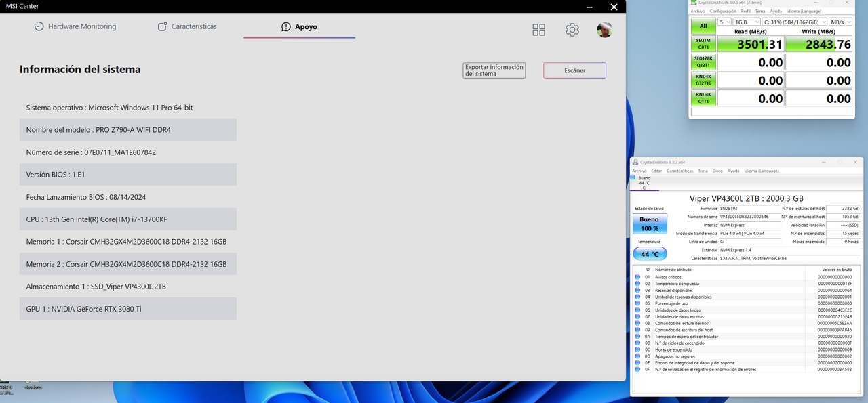The height and width of the screenshot is (403, 868).
Task: Click status dot for Unidades de datos escritas
Action: click(637, 316)
